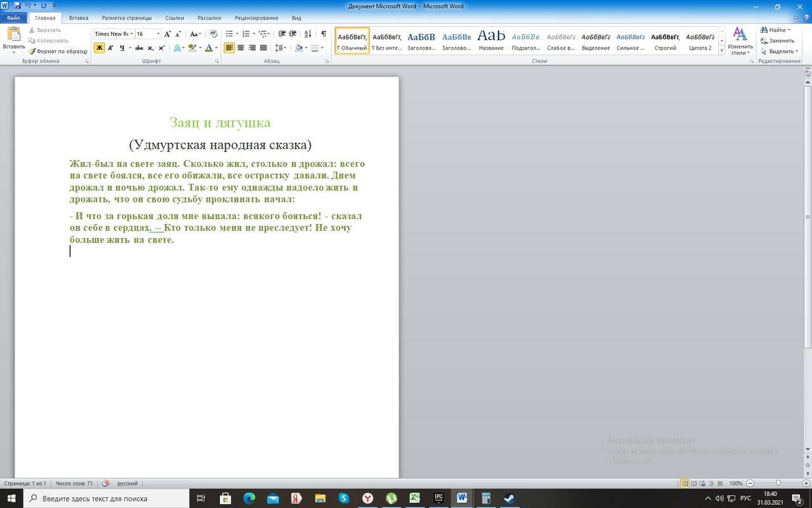This screenshot has height=508, width=812.
Task: Click the Format Painter button
Action: point(58,51)
